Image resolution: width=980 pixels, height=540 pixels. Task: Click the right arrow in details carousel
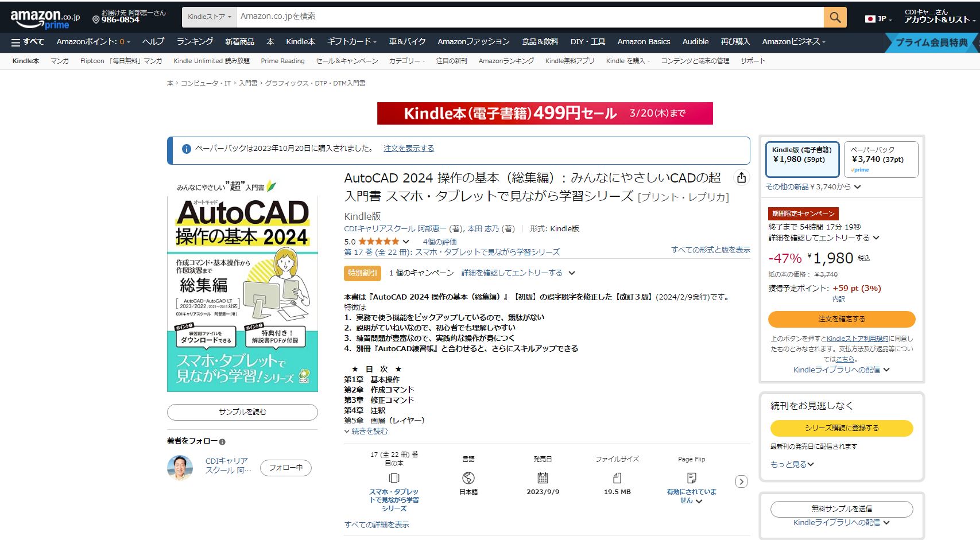coord(741,481)
